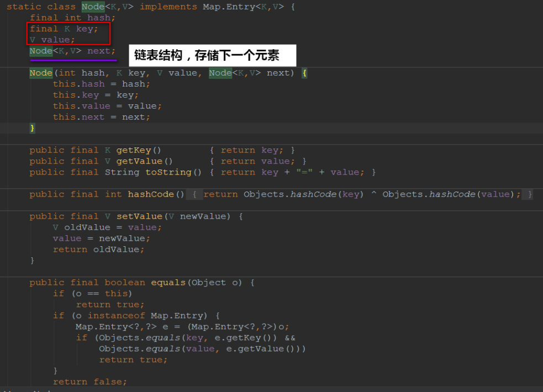Click the 'V value;' field declaration
The height and width of the screenshot is (392, 543).
coord(52,40)
